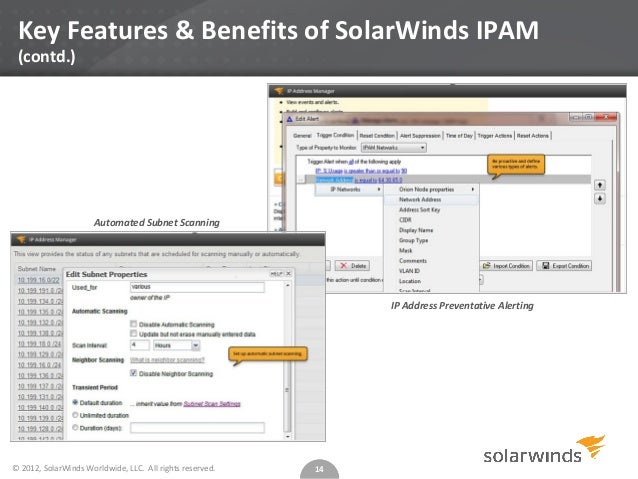Expand the IP Networks submenu item

[350, 190]
